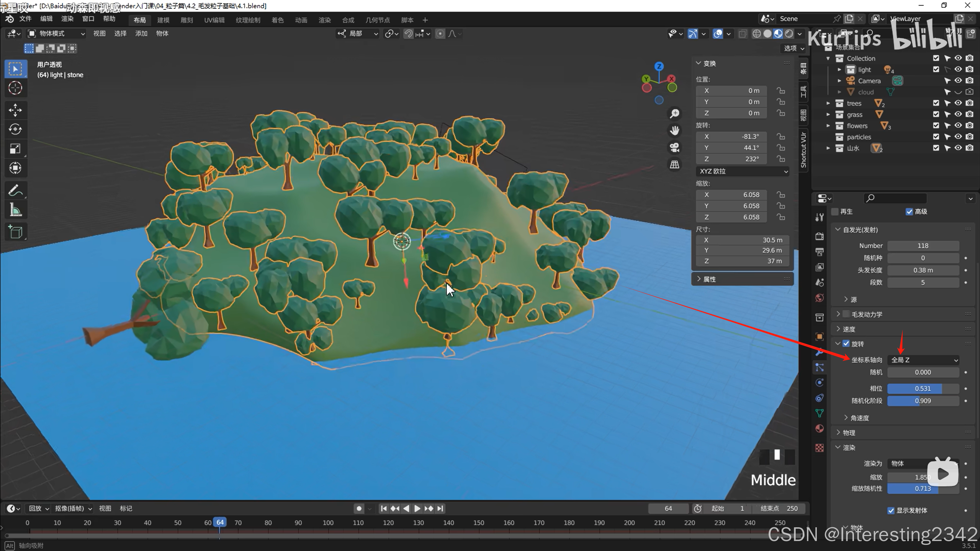Viewport: 980px width, 551px height.
Task: Open the 文件 file menu
Action: click(x=25, y=19)
